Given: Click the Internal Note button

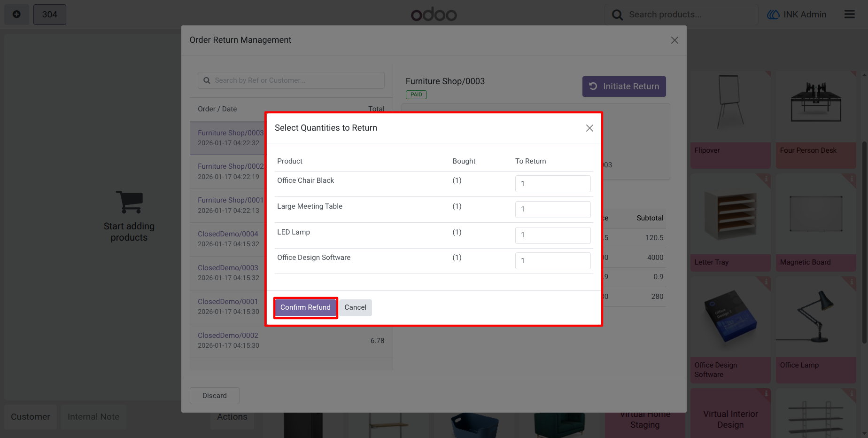Looking at the screenshot, I should (x=93, y=417).
